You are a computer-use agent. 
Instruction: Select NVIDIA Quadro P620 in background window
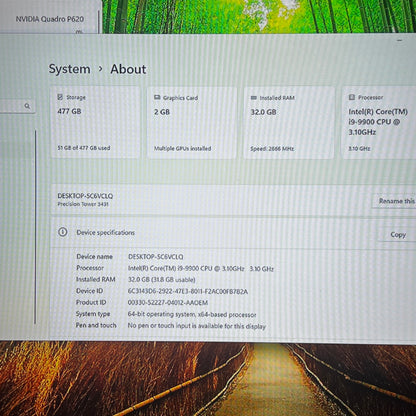coord(50,19)
